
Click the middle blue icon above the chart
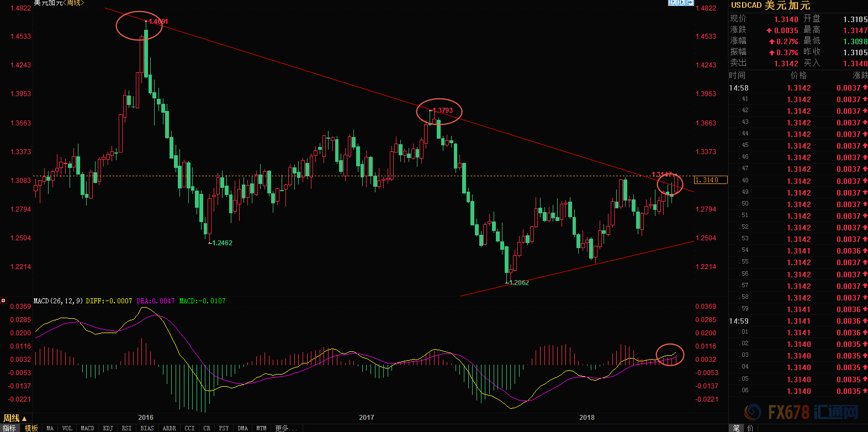(x=681, y=2)
